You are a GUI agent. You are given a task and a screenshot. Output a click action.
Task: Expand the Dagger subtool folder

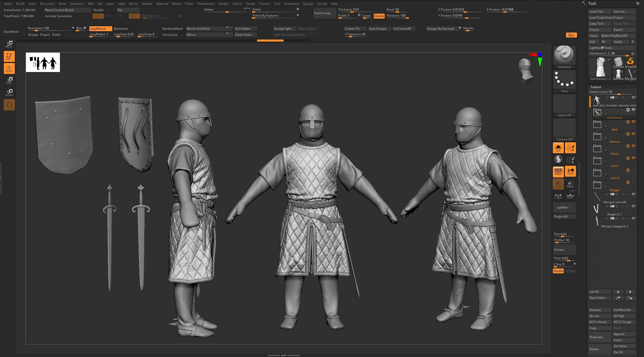[597, 185]
